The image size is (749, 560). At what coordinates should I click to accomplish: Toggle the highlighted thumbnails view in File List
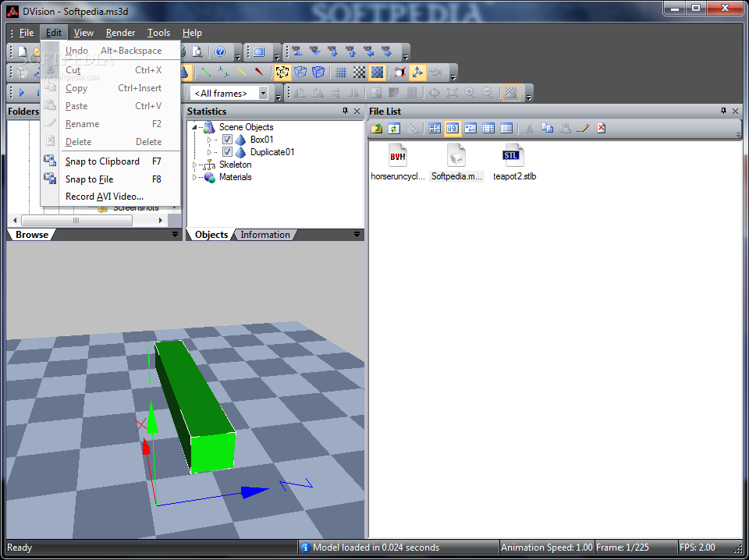[x=453, y=128]
